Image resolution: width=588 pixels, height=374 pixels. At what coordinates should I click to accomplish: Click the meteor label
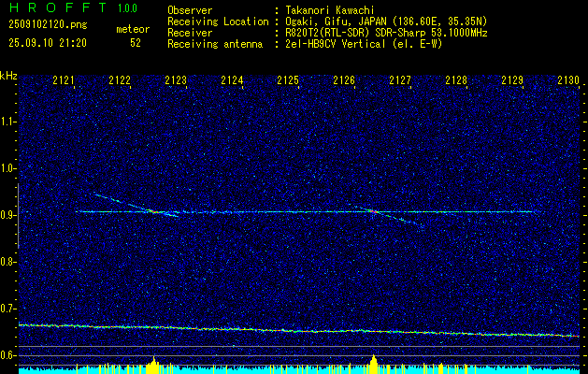click(133, 29)
